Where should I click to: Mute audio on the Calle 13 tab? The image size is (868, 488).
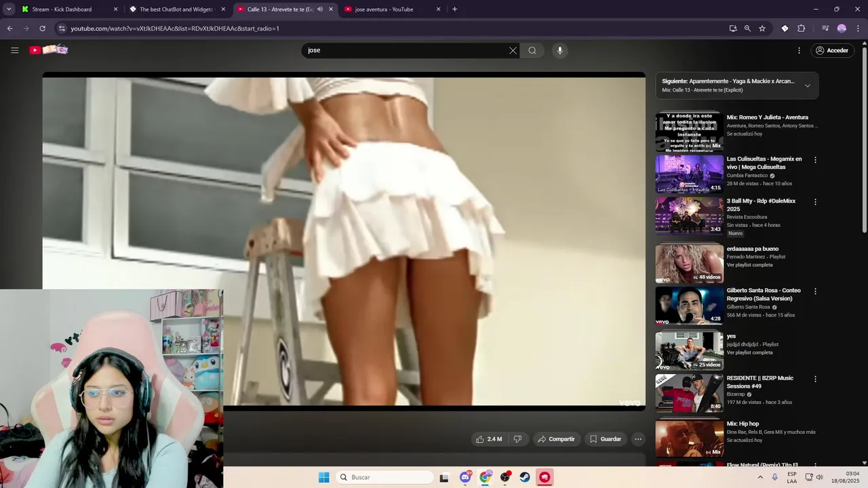pos(319,9)
